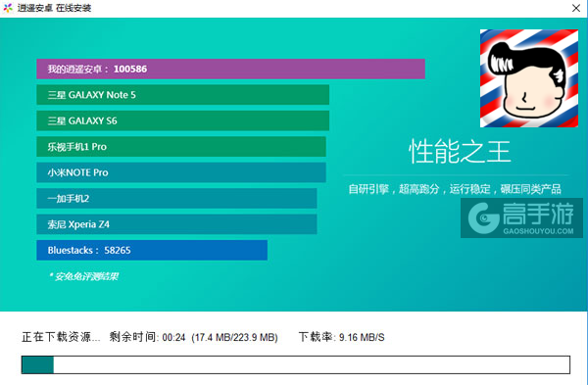The width and height of the screenshot is (588, 385).
Task: Select the 三星 GALAXY S6 bar
Action: point(183,120)
